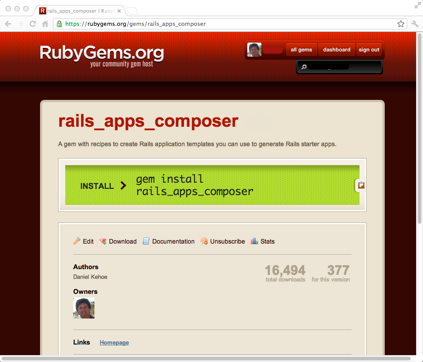Click the rails_apps_composer page heading

click(148, 121)
